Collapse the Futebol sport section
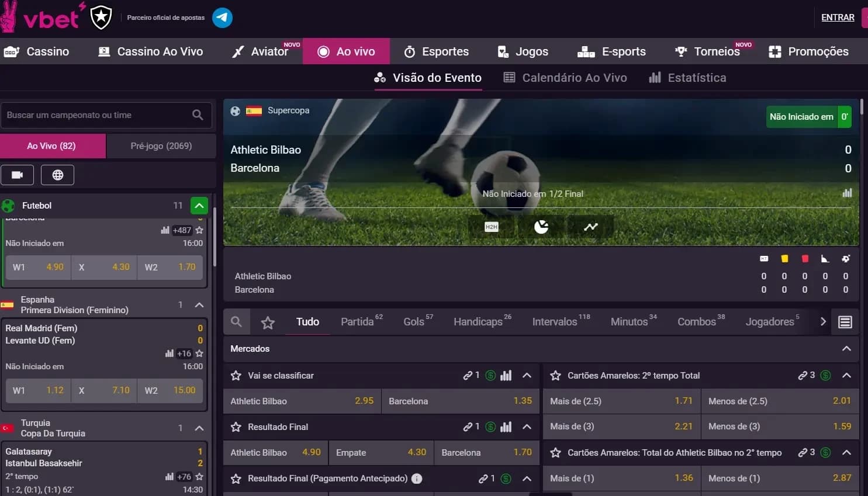Image resolution: width=868 pixels, height=496 pixels. click(x=199, y=206)
